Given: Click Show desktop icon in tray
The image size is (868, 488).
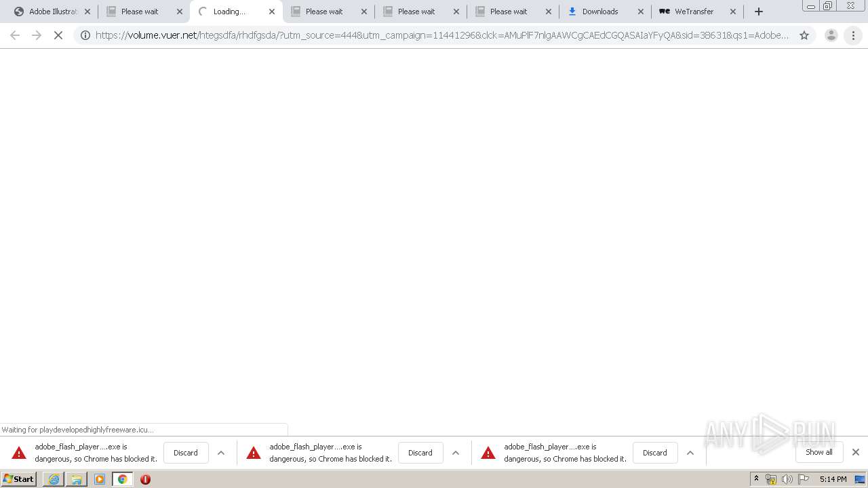Looking at the screenshot, I should point(860,479).
